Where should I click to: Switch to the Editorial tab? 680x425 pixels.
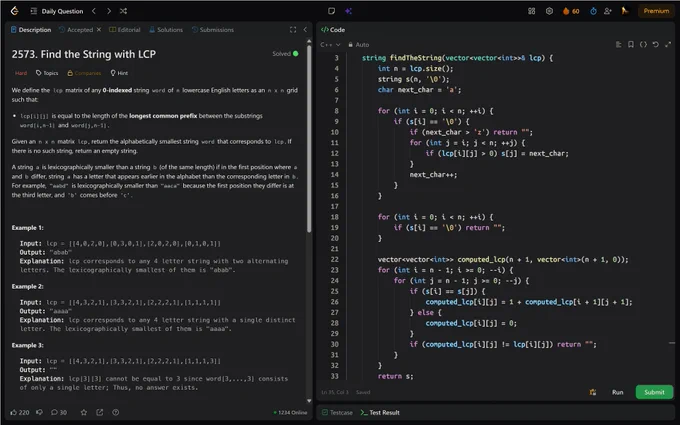pos(125,29)
